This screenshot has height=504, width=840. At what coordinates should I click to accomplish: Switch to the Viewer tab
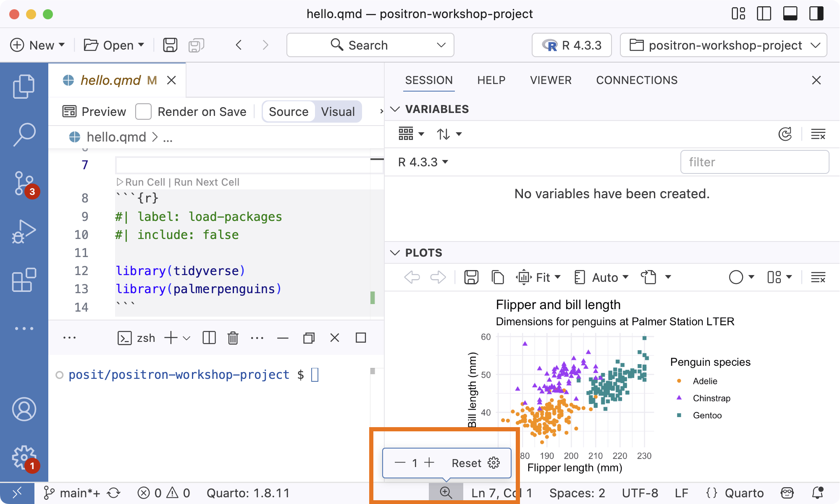pos(551,80)
